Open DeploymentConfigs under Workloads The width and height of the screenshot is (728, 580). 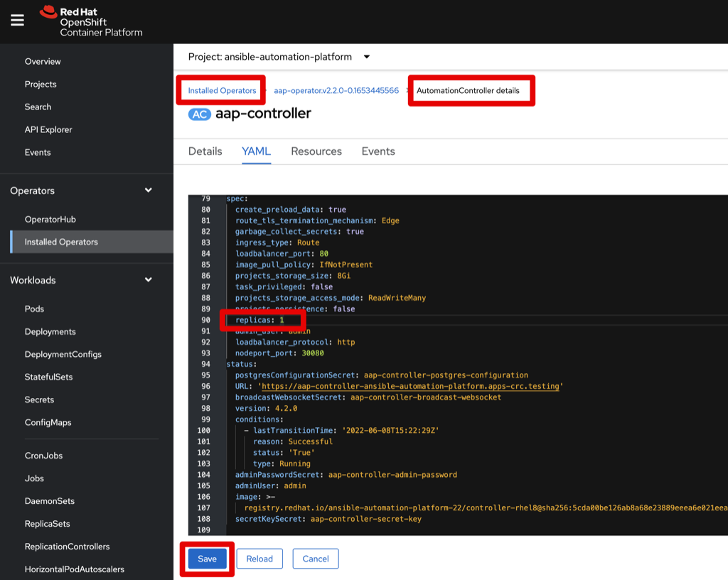pyautogui.click(x=63, y=354)
